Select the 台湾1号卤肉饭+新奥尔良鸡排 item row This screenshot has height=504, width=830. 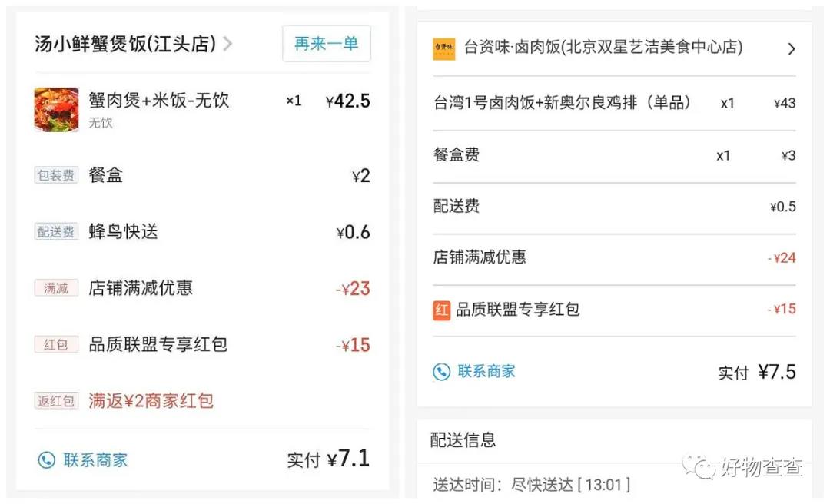point(562,103)
